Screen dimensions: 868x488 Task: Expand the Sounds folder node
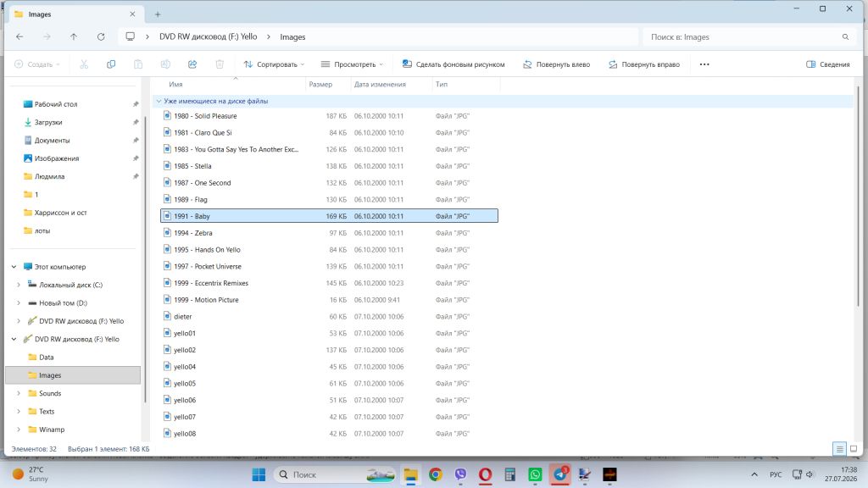coord(19,393)
